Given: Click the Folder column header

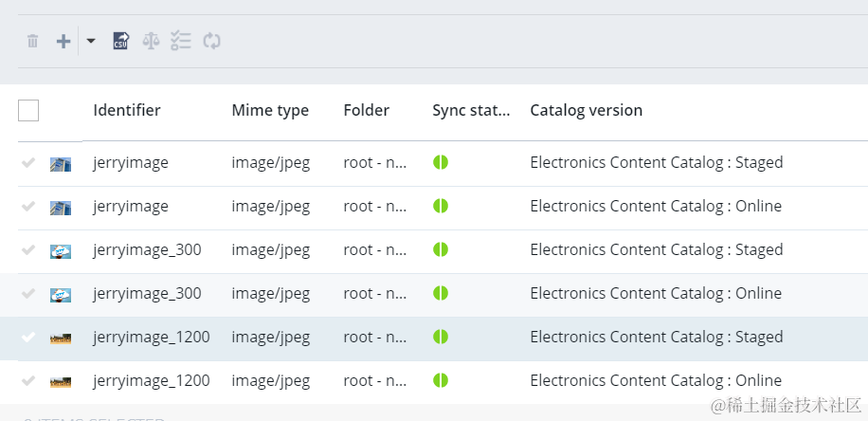Looking at the screenshot, I should click(366, 110).
